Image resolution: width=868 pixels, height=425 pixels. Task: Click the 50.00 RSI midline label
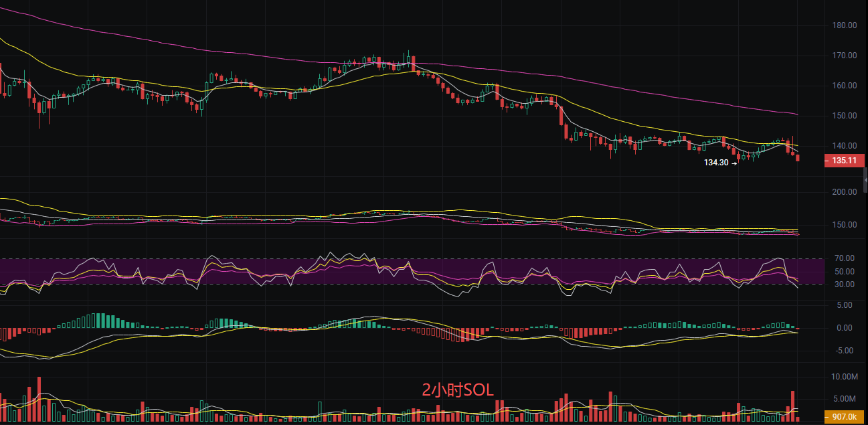click(x=844, y=272)
